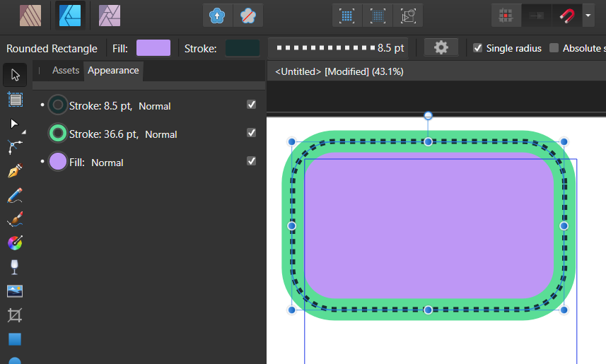Open the purple Fill swatch in context toolbar
Screen dimensions: 606x364
tap(153, 48)
